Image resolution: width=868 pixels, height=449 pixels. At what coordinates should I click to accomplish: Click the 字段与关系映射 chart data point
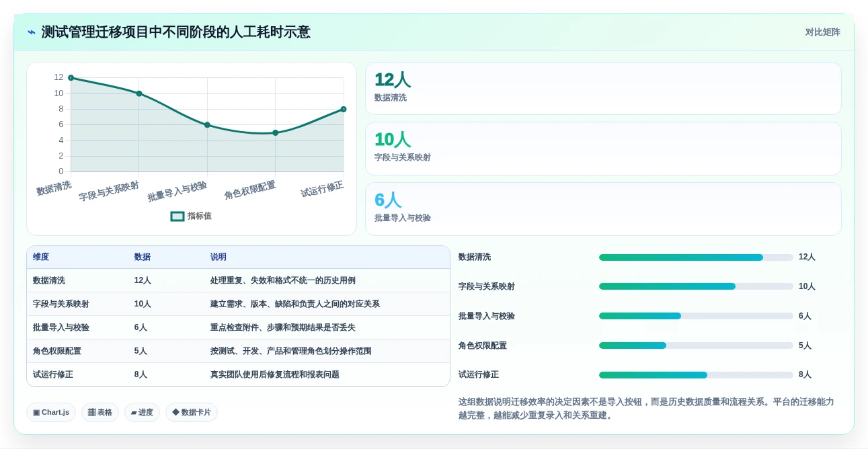click(139, 93)
